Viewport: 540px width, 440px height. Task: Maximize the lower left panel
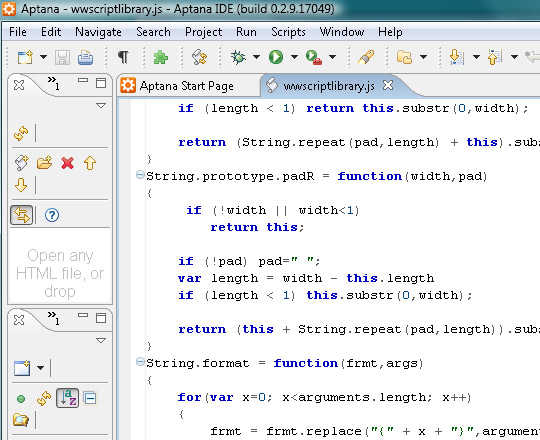101,318
